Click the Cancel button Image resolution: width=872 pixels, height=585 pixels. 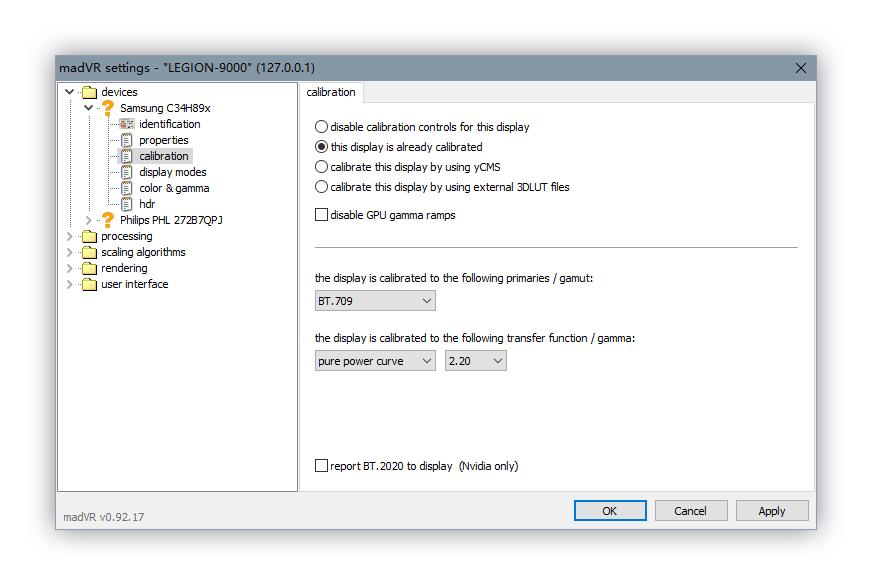pyautogui.click(x=691, y=511)
